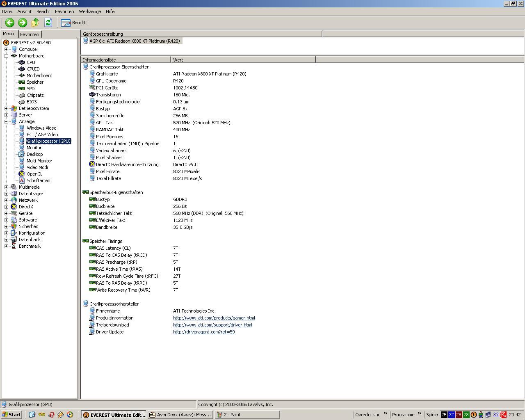
Task: Expand the Multimedia tree node
Action: click(6, 187)
